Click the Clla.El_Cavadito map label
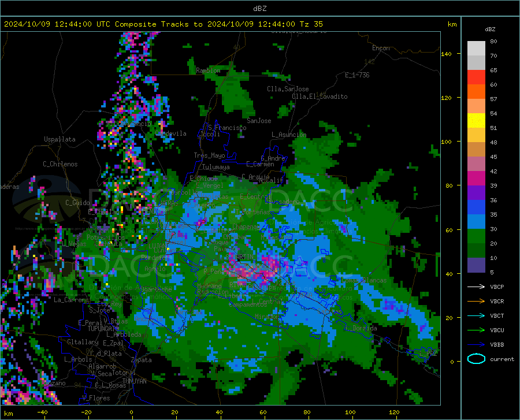Viewport: 520px width, 420px height. 320,96
